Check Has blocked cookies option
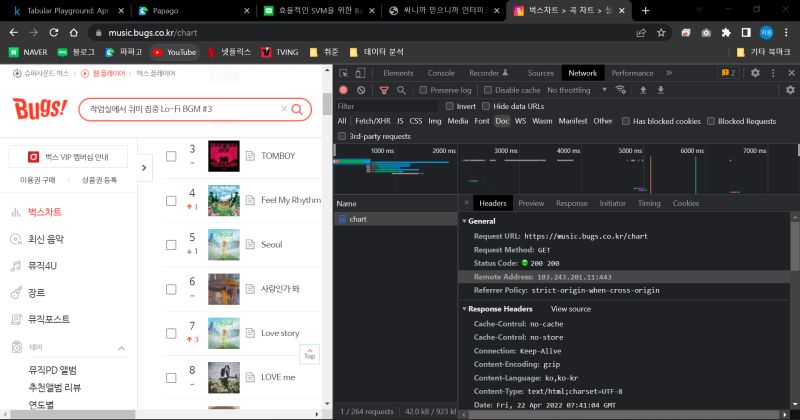Viewport: 800px width, 420px height. point(626,121)
